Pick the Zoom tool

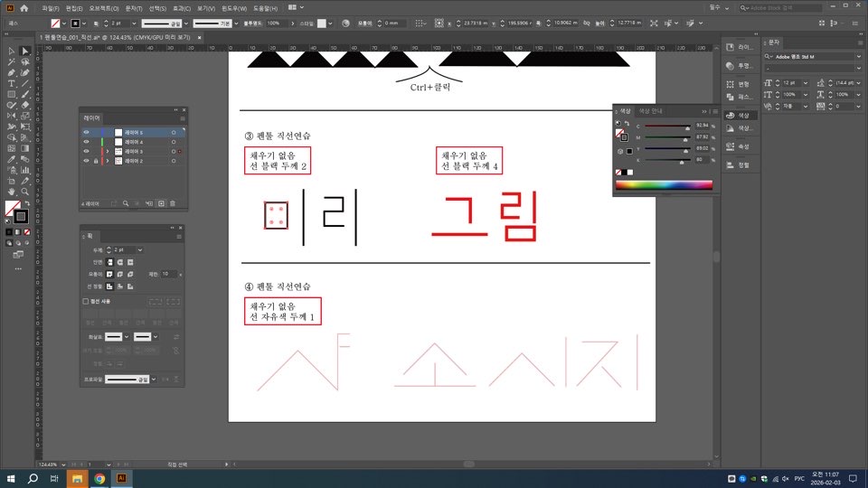[x=24, y=192]
